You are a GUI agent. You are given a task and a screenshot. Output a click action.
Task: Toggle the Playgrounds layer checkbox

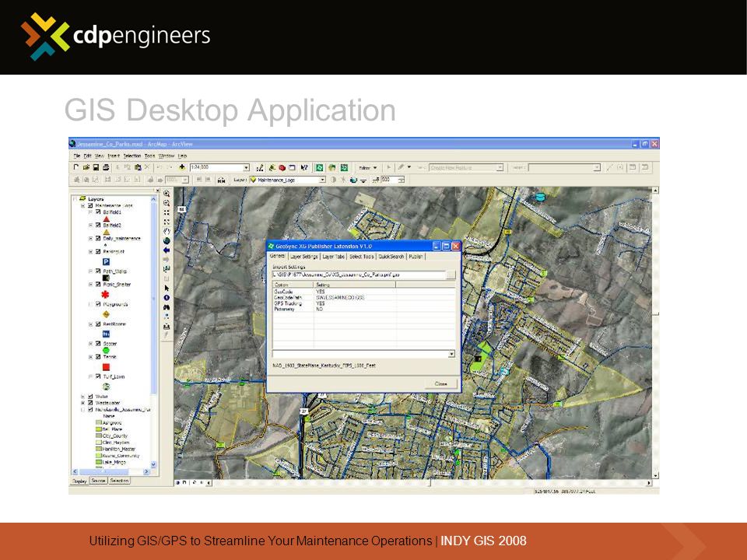[98, 304]
